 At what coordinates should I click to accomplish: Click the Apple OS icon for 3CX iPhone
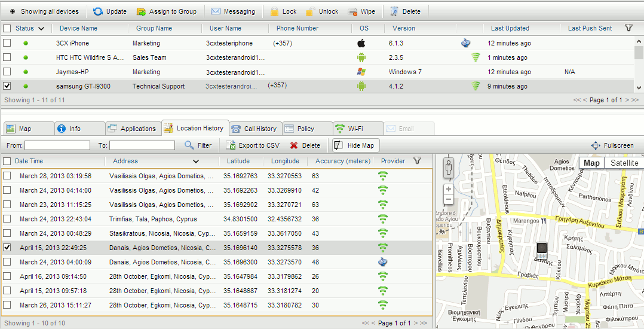pos(361,43)
